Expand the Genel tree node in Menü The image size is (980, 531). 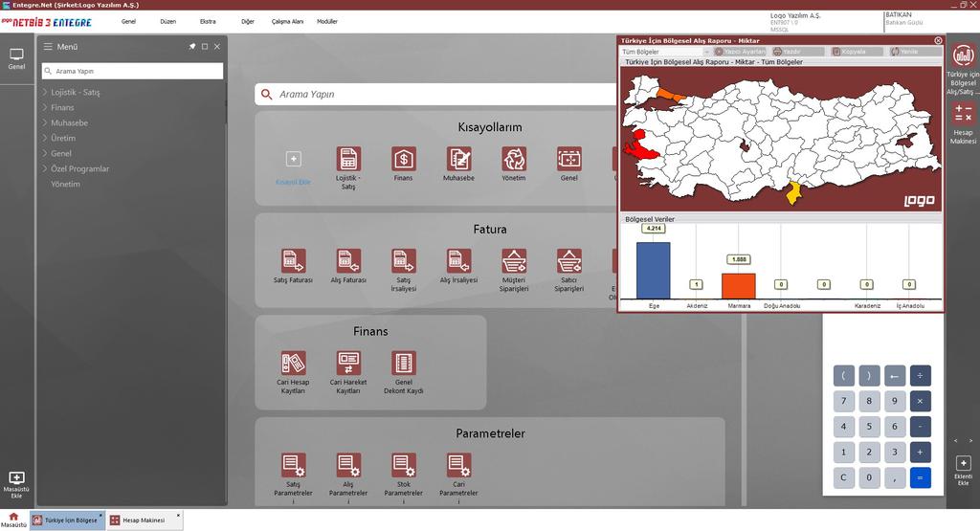[45, 153]
